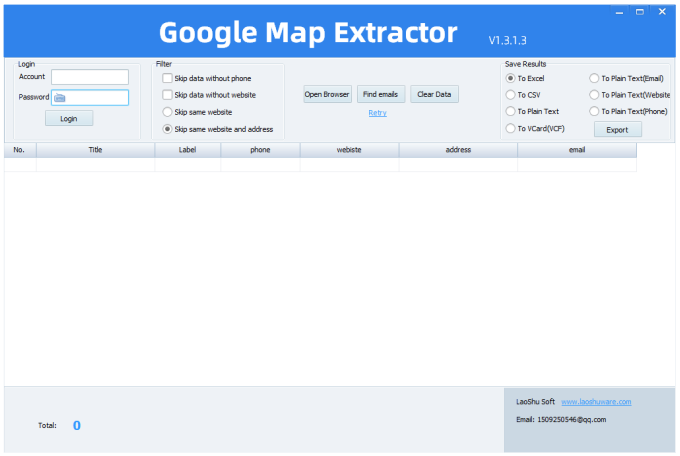The width and height of the screenshot is (680, 456).
Task: Sort by the Title column header
Action: point(95,150)
